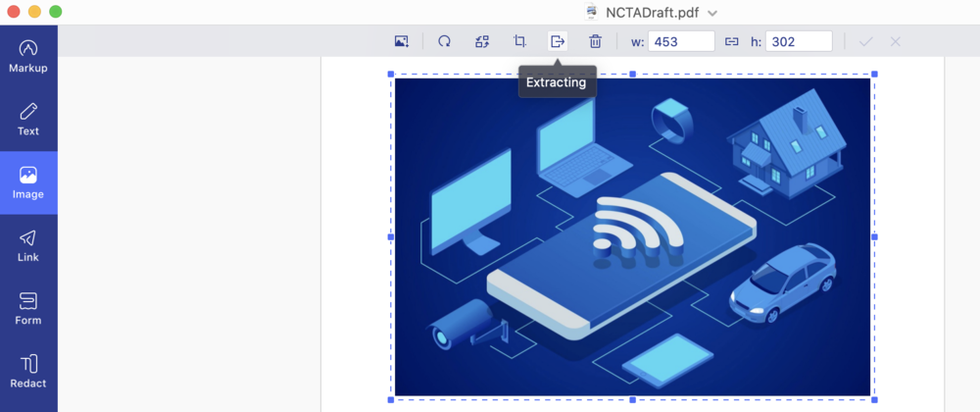980x412 pixels.
Task: Rotate the selected image
Action: (444, 41)
